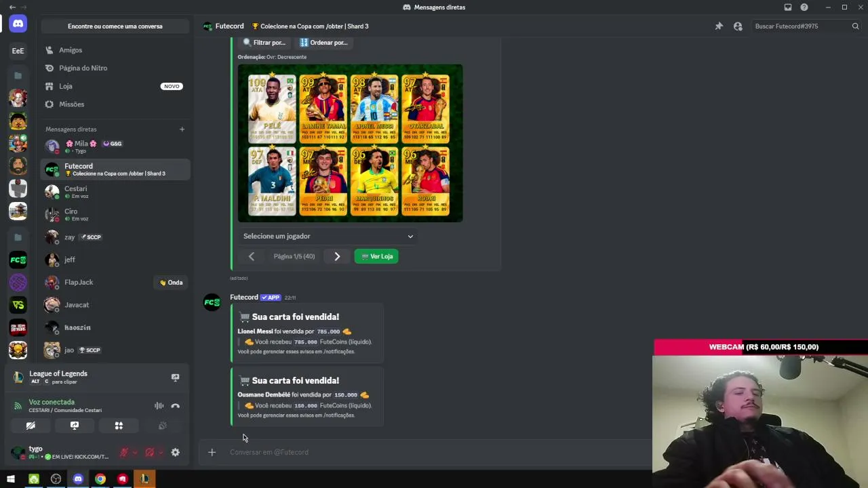The height and width of the screenshot is (488, 868).
Task: Open direct message with Mila
Action: 115,146
